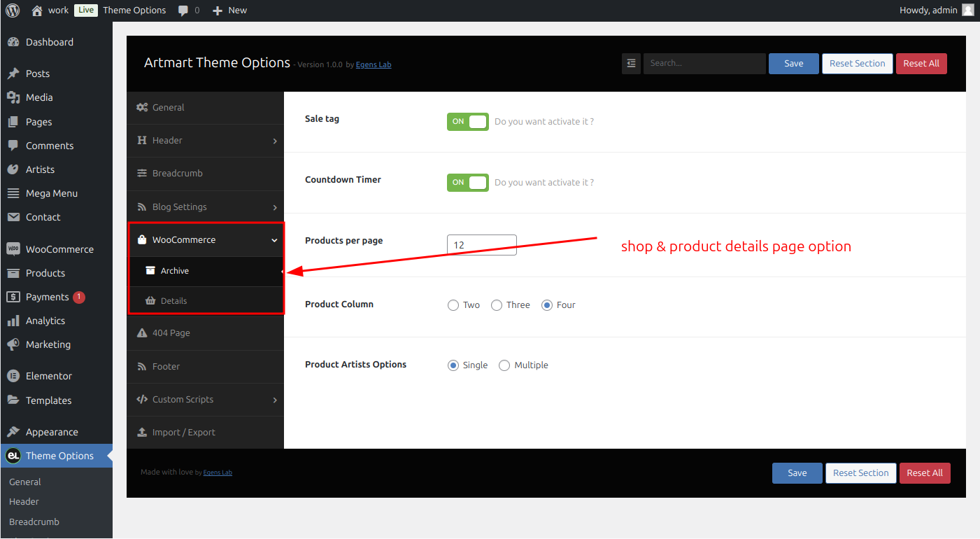Click the admin avatar icon
Image resolution: width=980 pixels, height=539 pixels.
(x=967, y=10)
